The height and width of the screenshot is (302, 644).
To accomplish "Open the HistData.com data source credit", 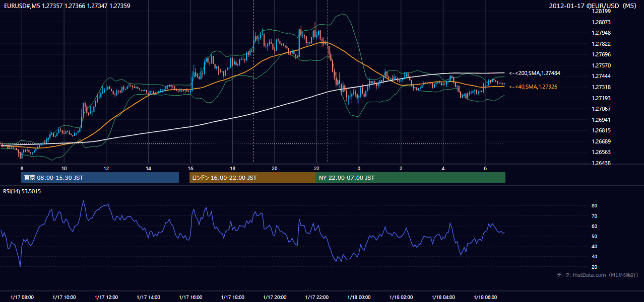I will pyautogui.click(x=598, y=275).
